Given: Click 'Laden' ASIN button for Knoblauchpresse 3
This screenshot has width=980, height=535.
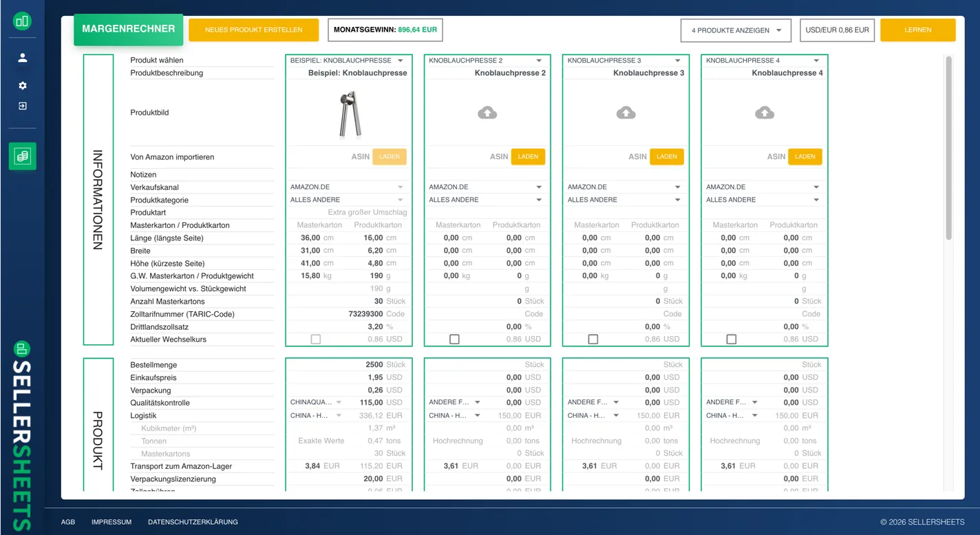Looking at the screenshot, I should click(x=667, y=157).
